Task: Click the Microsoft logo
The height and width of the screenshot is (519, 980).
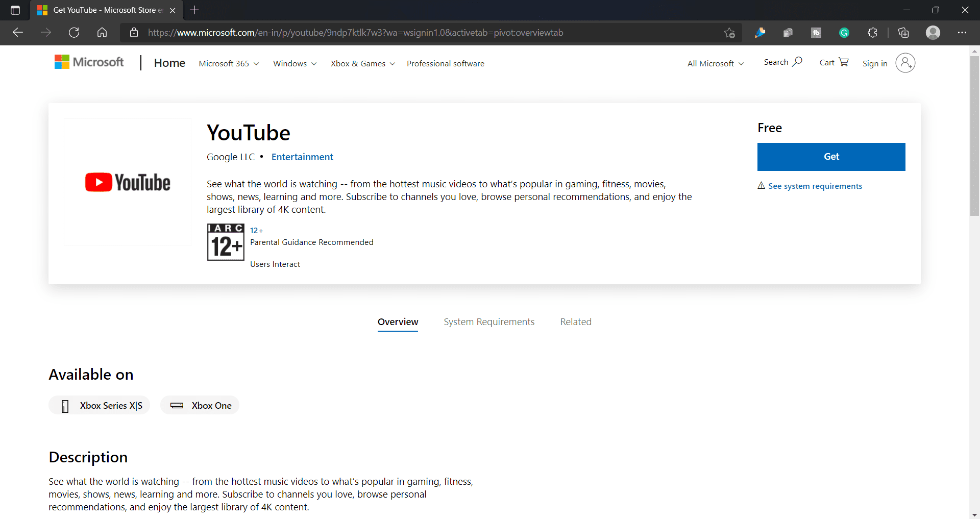Action: tap(89, 62)
